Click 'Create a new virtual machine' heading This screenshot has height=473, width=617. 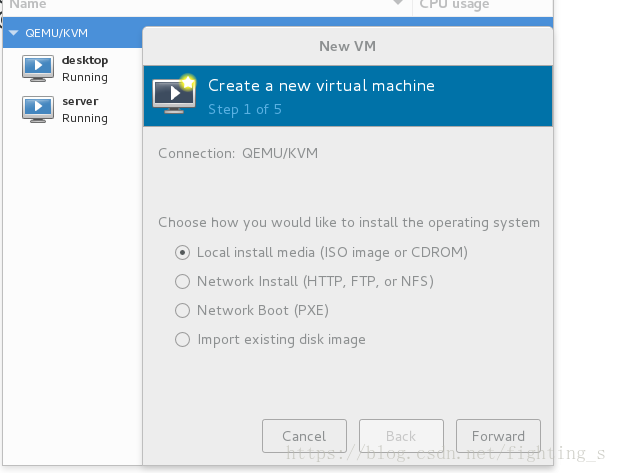click(321, 86)
